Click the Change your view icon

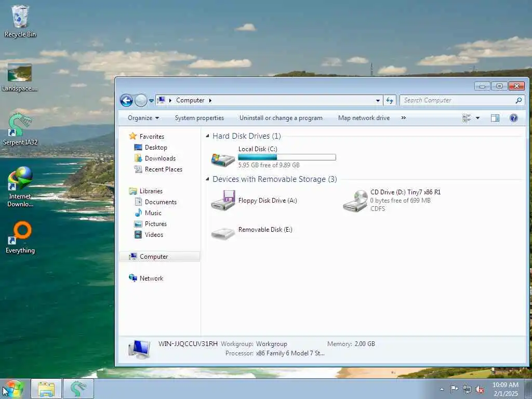467,118
